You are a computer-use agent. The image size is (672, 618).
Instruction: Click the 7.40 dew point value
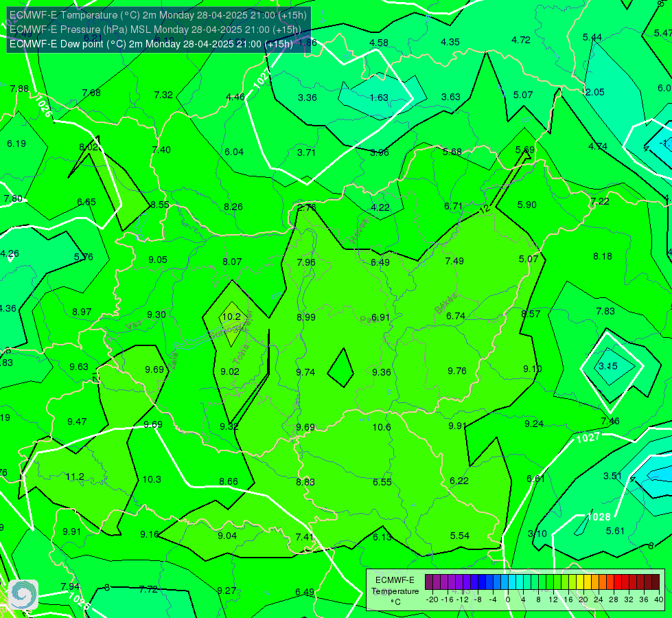[161, 150]
